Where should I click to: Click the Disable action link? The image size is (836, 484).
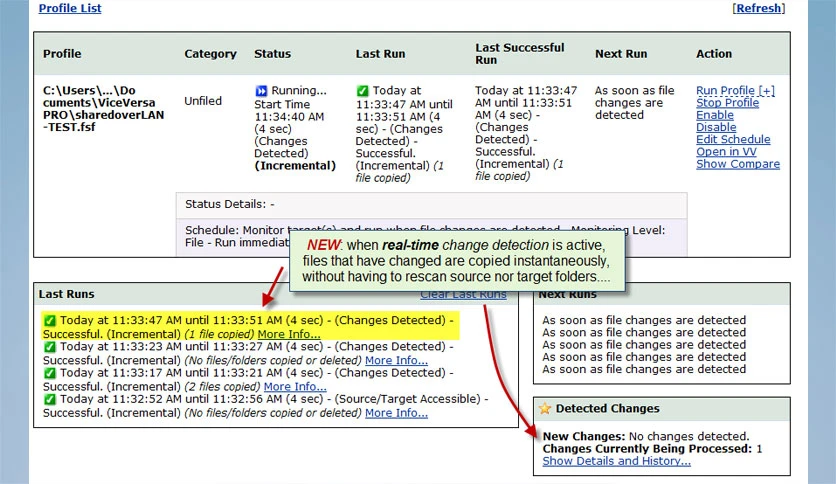click(x=716, y=127)
